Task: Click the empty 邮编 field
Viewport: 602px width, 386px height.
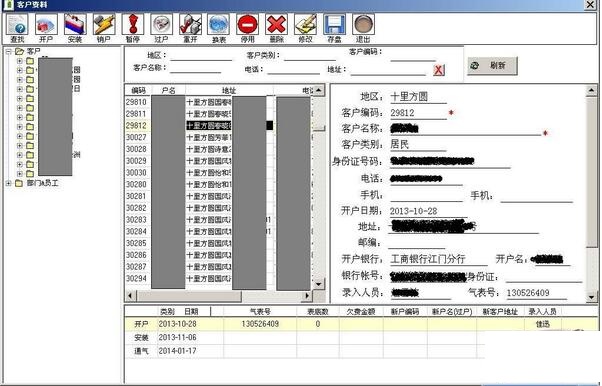Action: [x=417, y=243]
